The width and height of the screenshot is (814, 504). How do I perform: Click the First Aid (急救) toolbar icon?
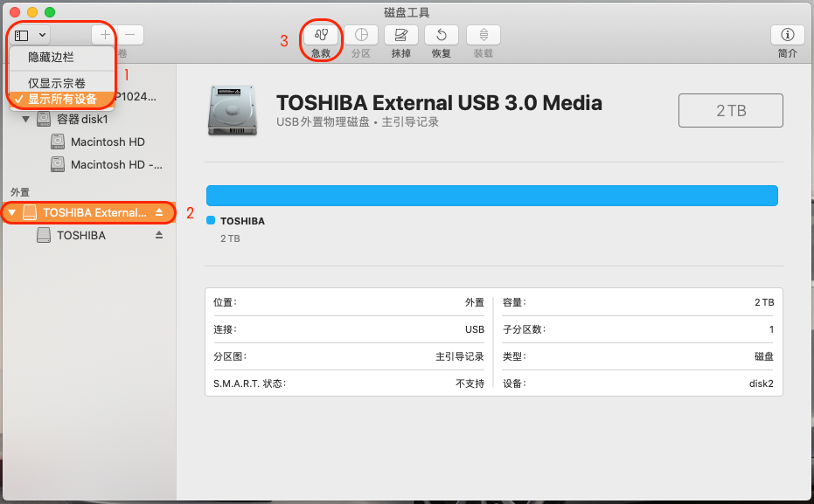(x=321, y=35)
